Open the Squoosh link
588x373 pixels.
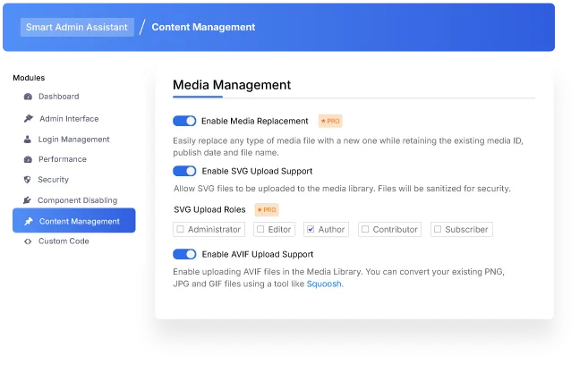click(x=323, y=284)
